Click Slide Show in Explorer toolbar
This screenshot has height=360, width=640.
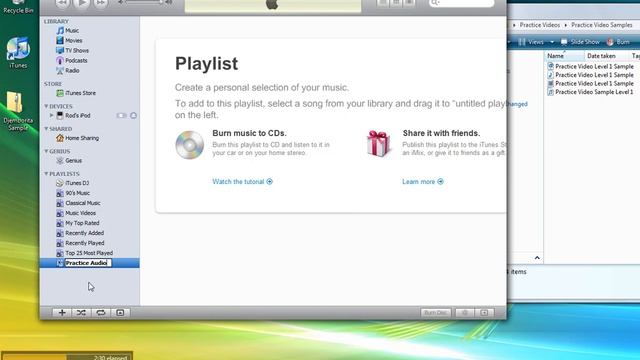coord(580,42)
